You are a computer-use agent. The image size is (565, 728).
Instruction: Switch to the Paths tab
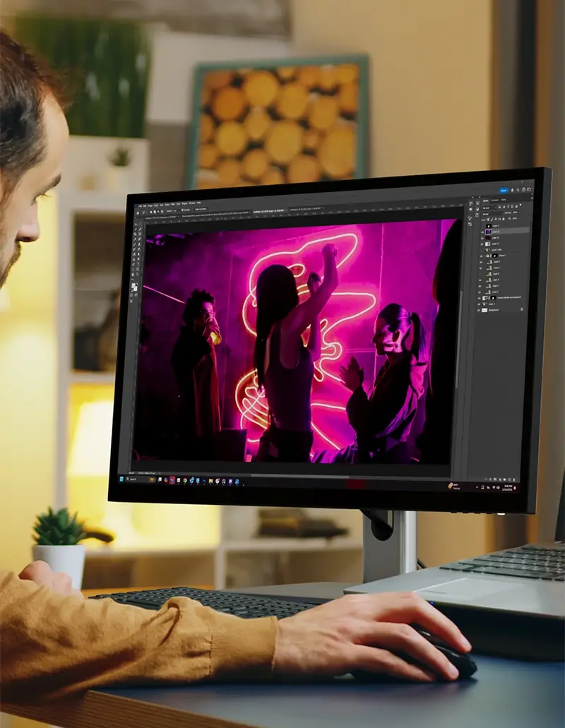(x=504, y=200)
